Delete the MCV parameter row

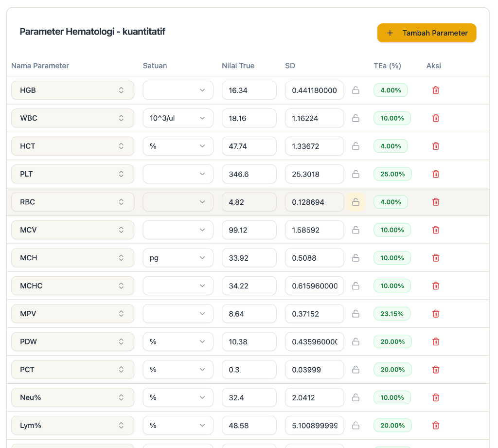pyautogui.click(x=436, y=230)
